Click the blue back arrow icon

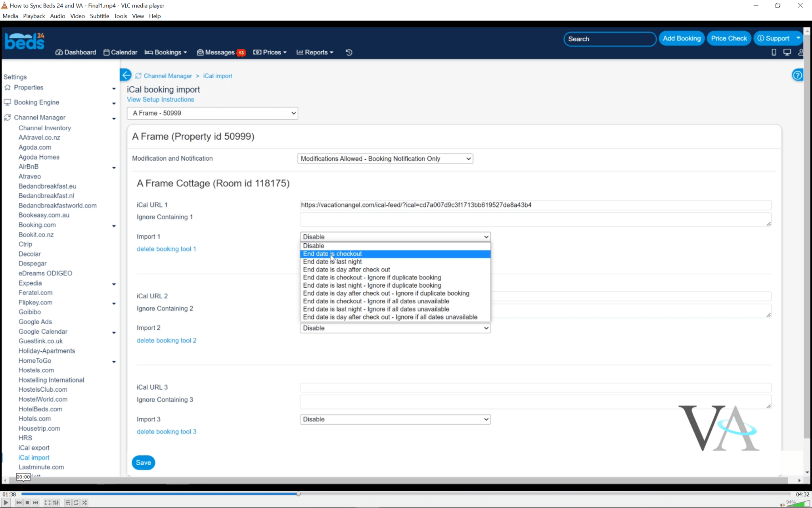pyautogui.click(x=126, y=75)
